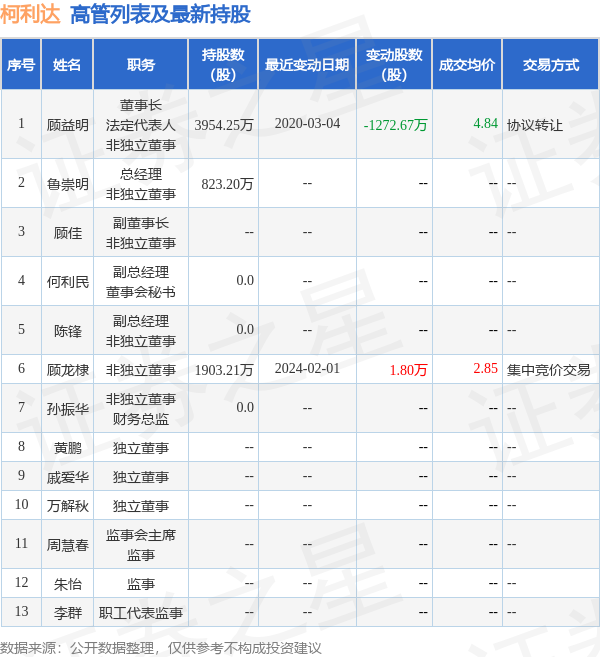This screenshot has width=600, height=657.
Task: Click the 集中竞价交易 transaction type
Action: (548, 370)
